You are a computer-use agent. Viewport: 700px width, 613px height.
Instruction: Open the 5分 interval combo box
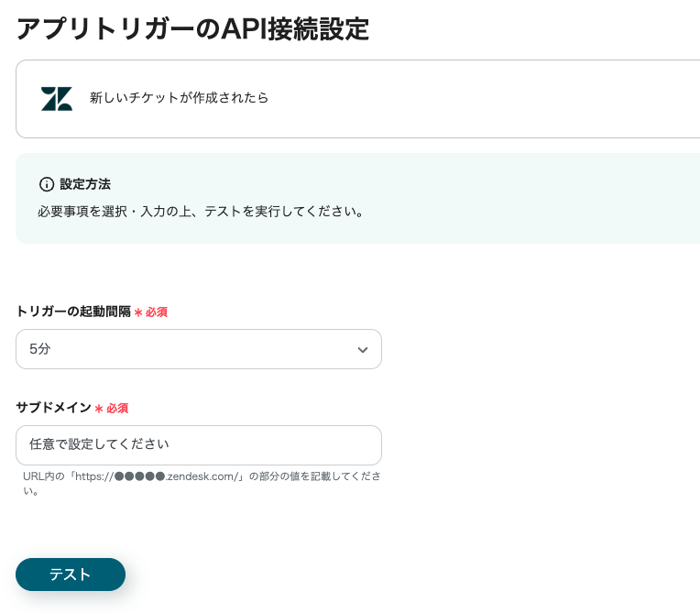[x=198, y=349]
